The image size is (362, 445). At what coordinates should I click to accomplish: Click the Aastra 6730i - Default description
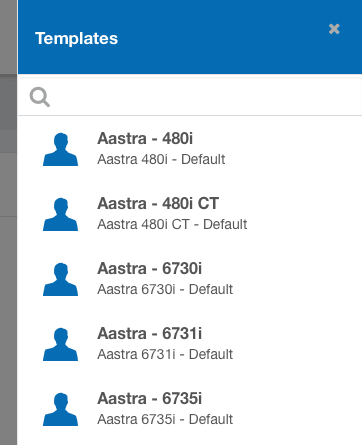(165, 289)
